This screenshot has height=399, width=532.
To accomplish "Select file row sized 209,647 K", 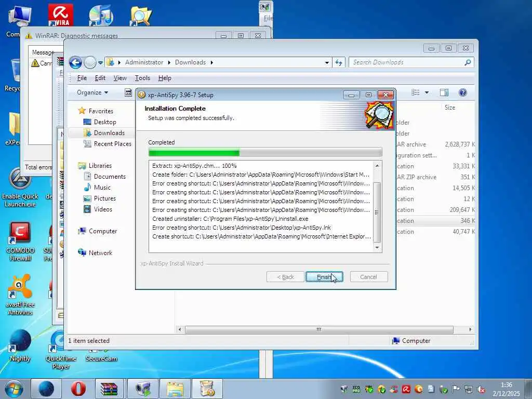I will pyautogui.click(x=436, y=210).
